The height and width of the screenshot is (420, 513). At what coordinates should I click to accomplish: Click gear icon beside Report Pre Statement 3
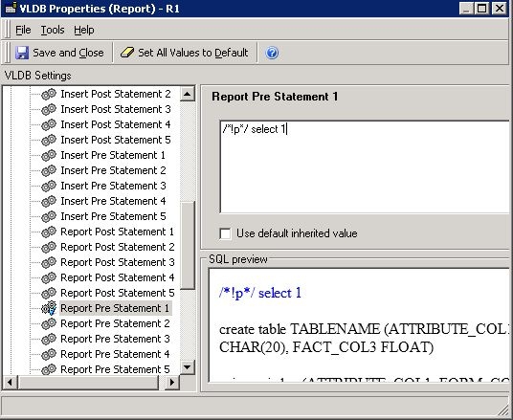click(x=49, y=340)
